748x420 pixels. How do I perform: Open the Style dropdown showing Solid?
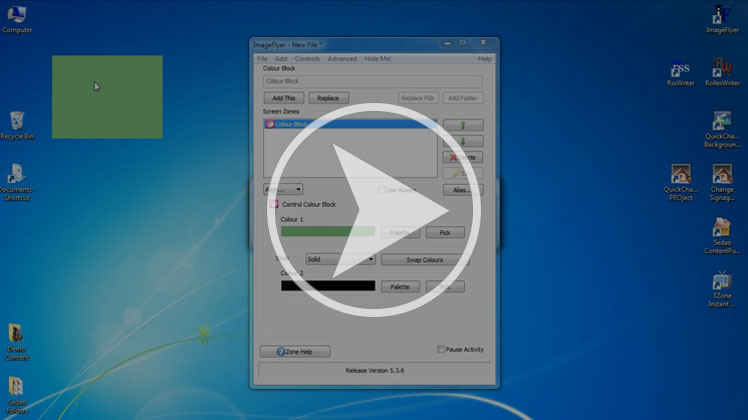click(340, 259)
